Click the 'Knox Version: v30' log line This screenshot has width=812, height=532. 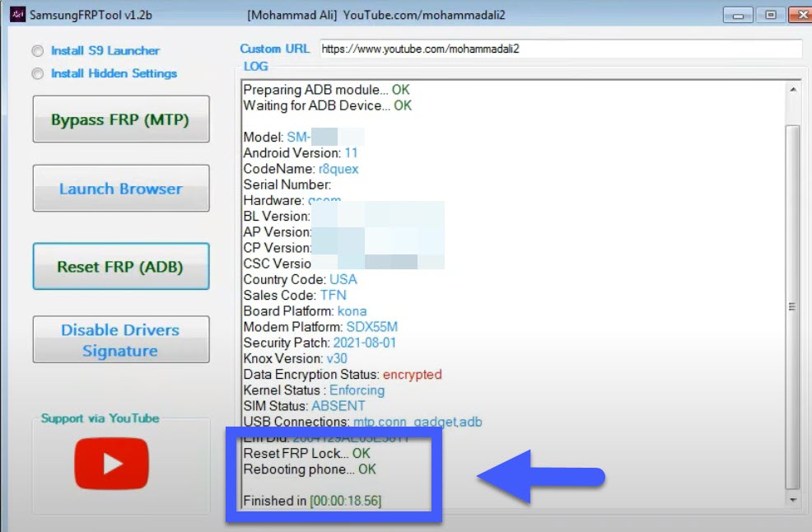click(x=295, y=358)
